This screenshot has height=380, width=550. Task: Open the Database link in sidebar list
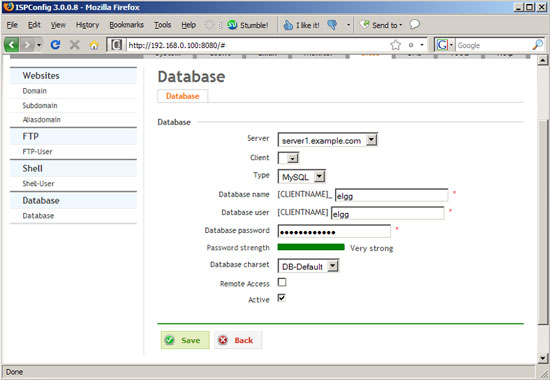[38, 216]
